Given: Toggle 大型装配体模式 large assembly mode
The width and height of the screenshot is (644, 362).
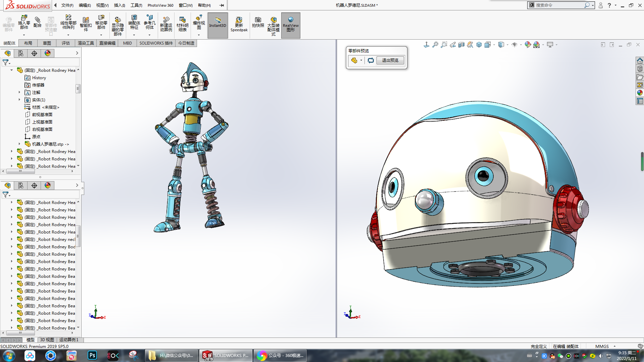Looking at the screenshot, I should (x=274, y=26).
